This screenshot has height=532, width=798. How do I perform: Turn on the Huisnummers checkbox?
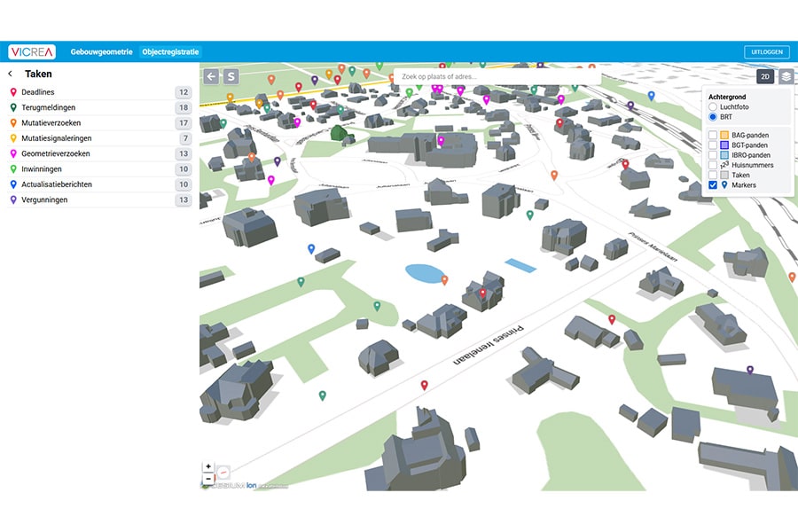click(713, 165)
